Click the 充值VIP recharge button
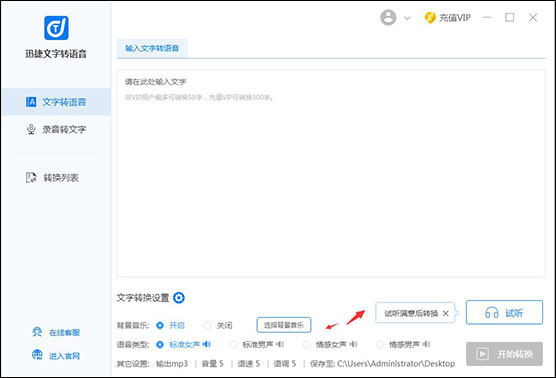This screenshot has height=378, width=556. [448, 17]
